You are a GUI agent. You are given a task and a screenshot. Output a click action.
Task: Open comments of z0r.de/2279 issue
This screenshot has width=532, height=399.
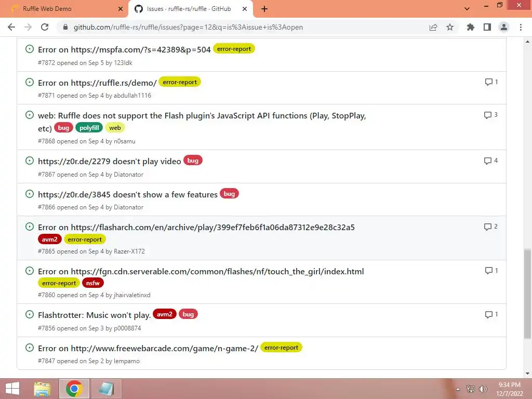click(x=490, y=161)
